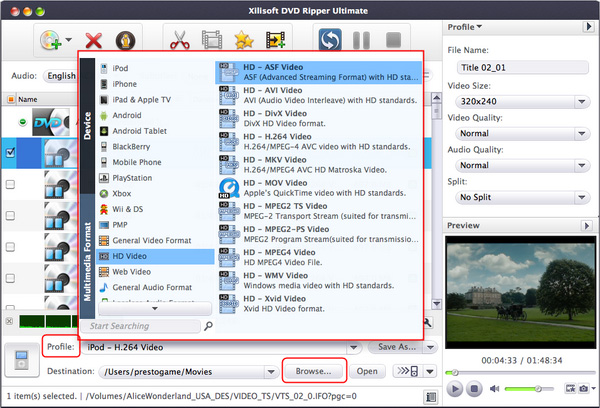
Task: Select HD - MKV Video format
Action: [x=319, y=165]
